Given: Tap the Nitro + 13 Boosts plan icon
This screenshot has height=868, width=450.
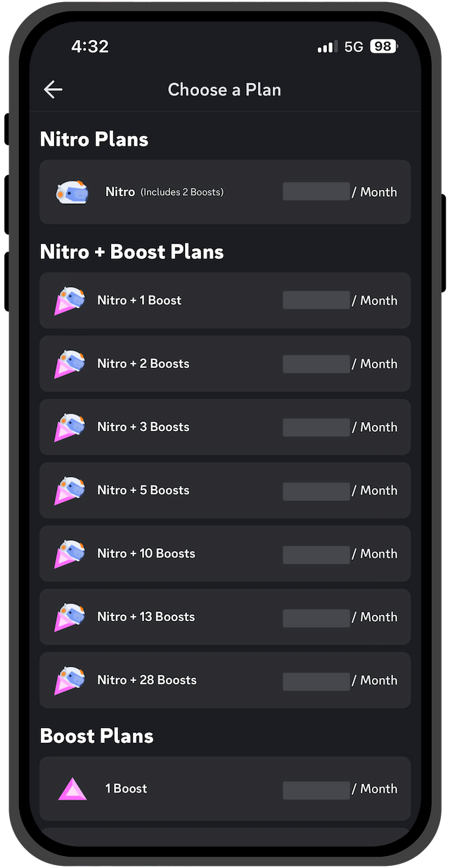Looking at the screenshot, I should click(x=70, y=617).
